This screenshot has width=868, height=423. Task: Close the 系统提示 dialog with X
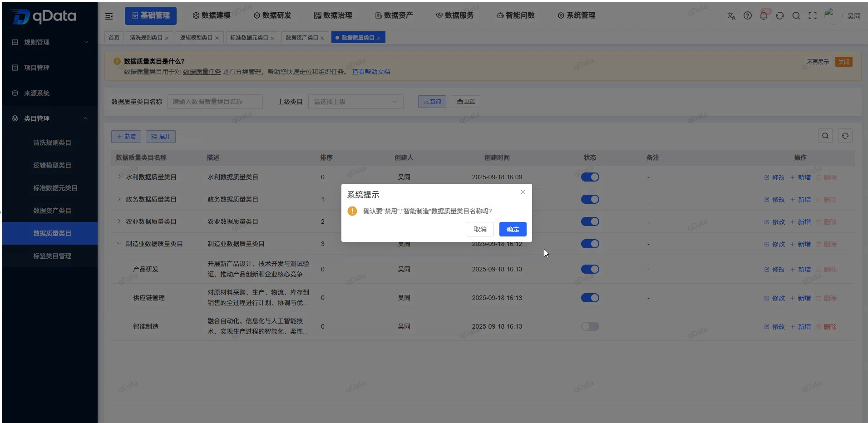tap(523, 192)
